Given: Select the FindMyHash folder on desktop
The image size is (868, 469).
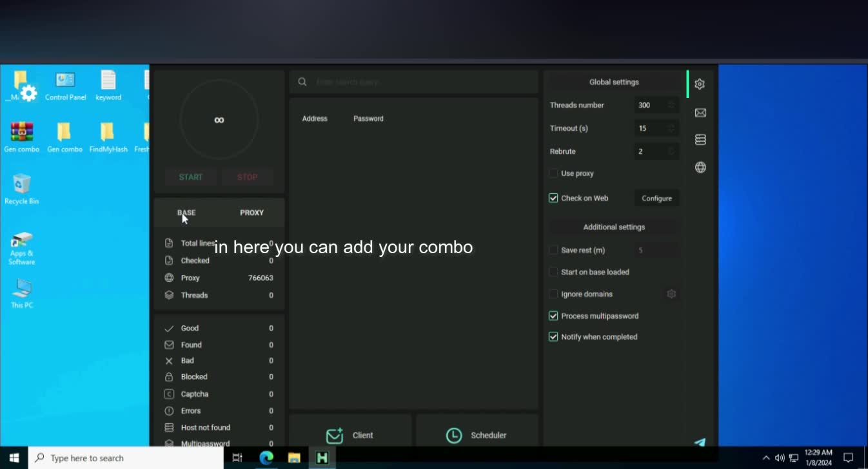Looking at the screenshot, I should click(x=108, y=138).
